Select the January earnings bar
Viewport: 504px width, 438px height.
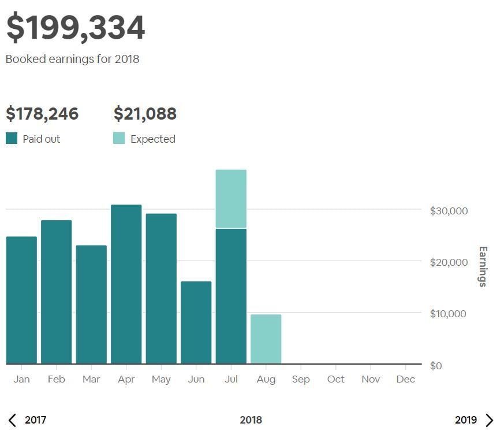click(21, 300)
